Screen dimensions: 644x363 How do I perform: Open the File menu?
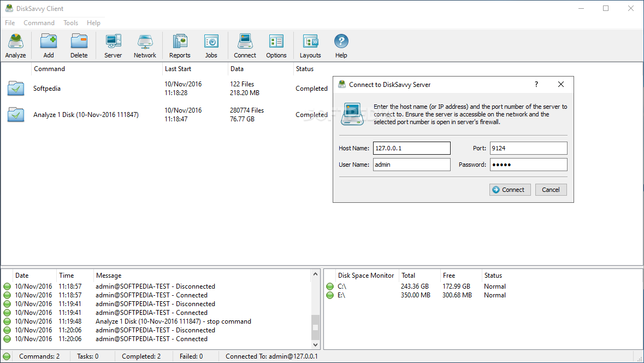point(10,23)
